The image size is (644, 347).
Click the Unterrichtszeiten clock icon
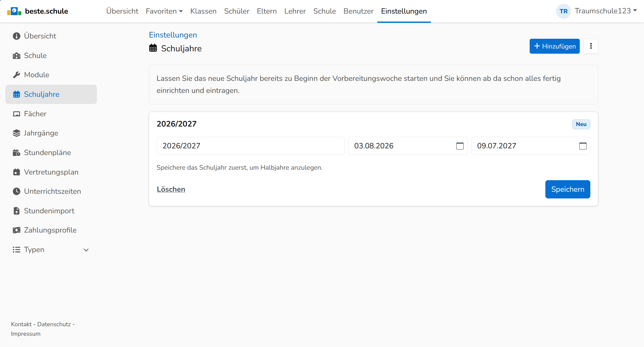click(x=16, y=191)
